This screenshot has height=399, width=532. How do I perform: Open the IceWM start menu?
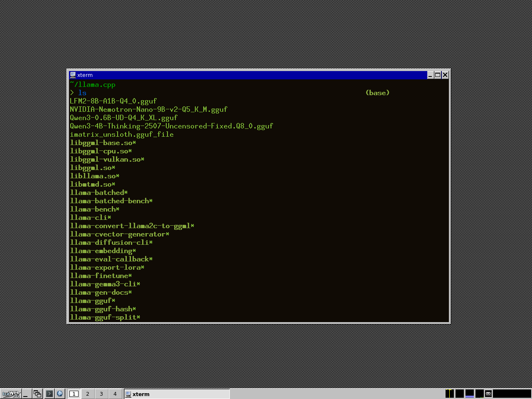coord(11,394)
